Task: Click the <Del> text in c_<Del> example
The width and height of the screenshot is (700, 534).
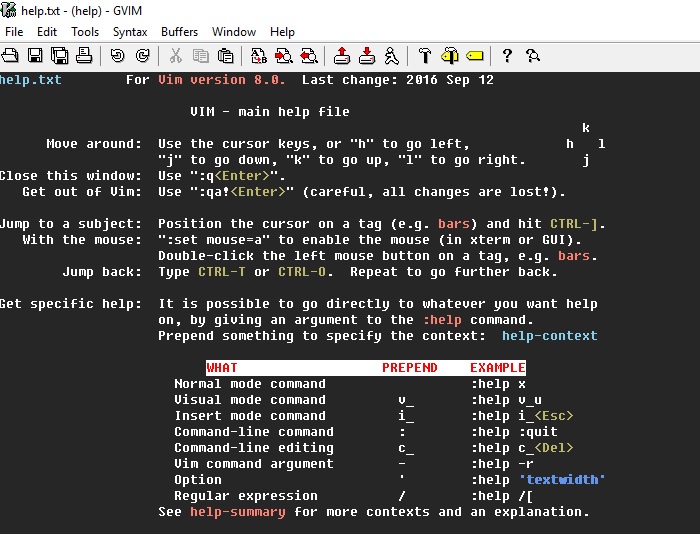Action: pos(554,448)
